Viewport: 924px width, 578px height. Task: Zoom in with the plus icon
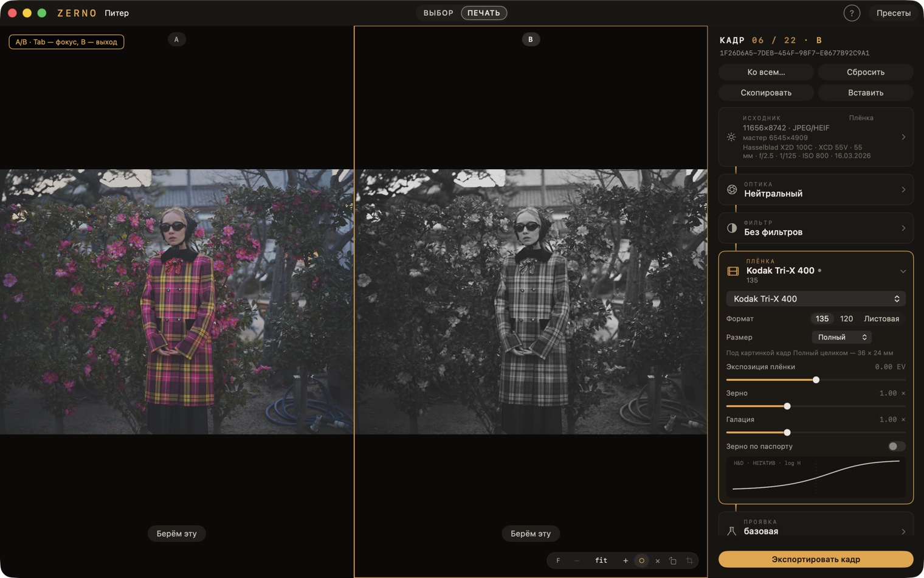[x=626, y=561]
